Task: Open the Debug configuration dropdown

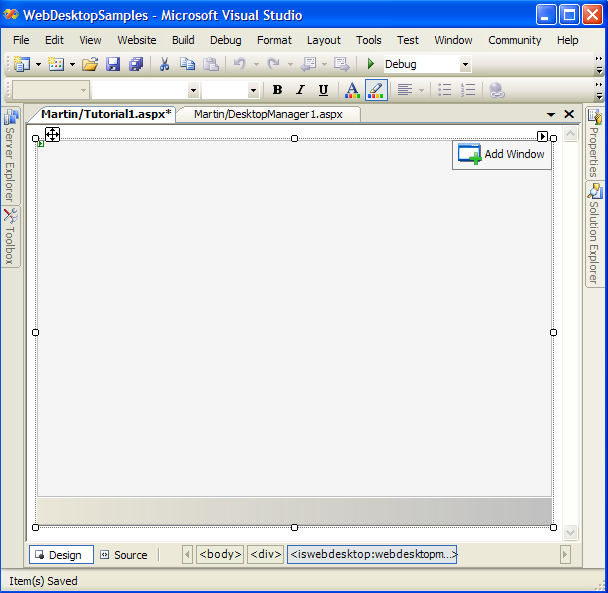Action: click(465, 64)
